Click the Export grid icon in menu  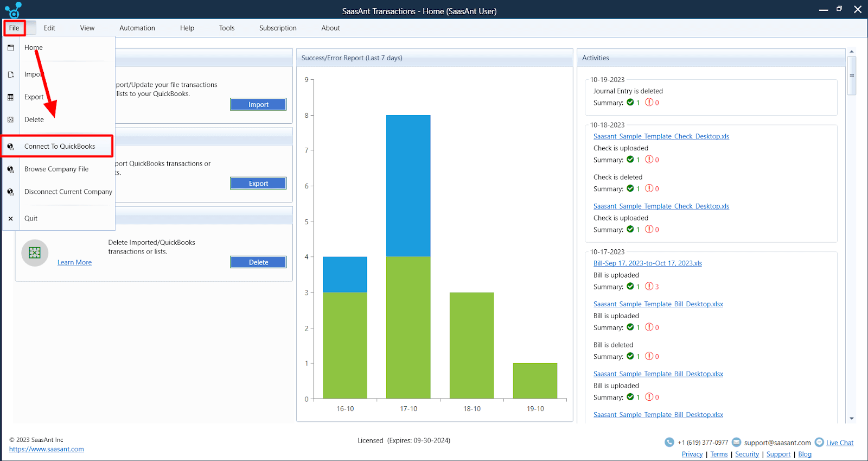click(10, 97)
